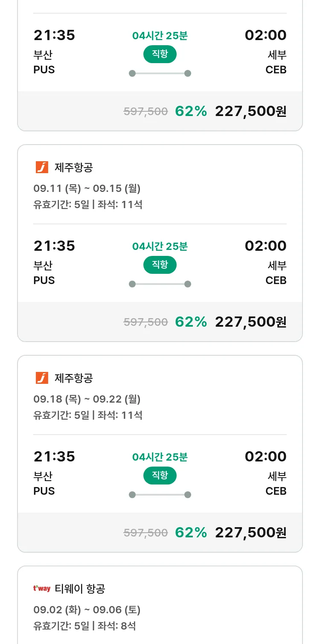Tap the 62% discount on the 09.11 flight
The height and width of the screenshot is (644, 320).
coord(191,322)
